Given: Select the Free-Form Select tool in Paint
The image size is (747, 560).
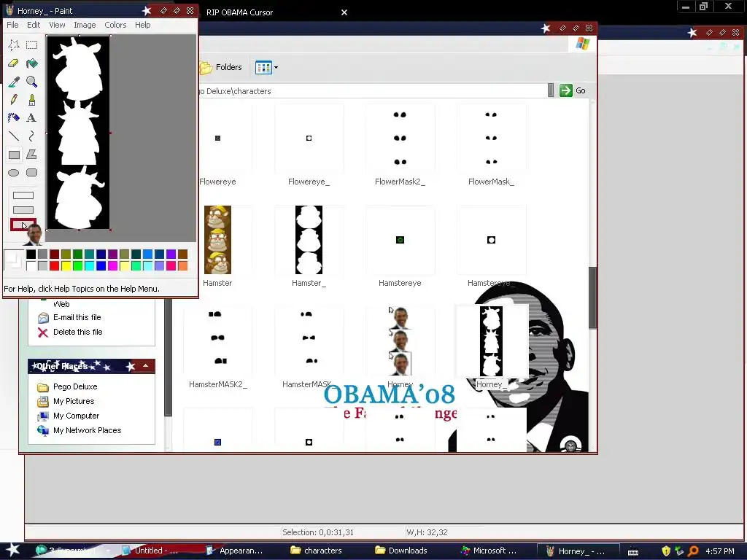Looking at the screenshot, I should click(14, 44).
